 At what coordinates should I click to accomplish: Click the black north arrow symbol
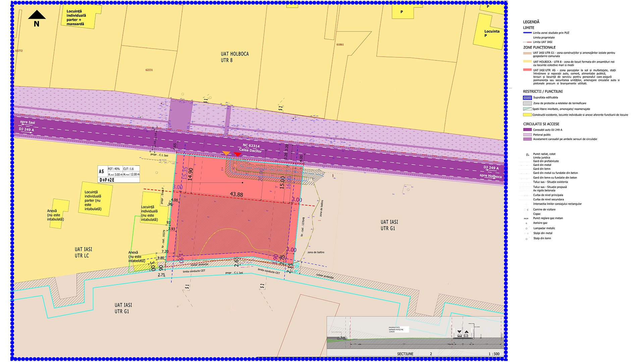click(37, 15)
